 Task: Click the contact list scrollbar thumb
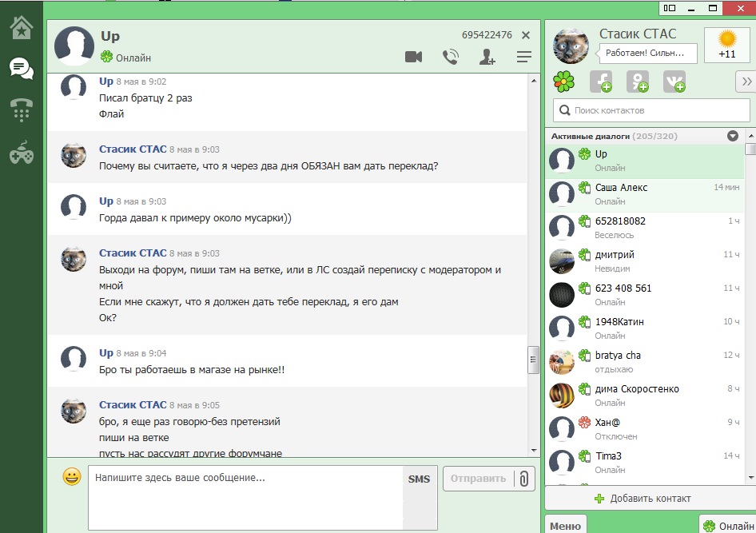coord(750,149)
